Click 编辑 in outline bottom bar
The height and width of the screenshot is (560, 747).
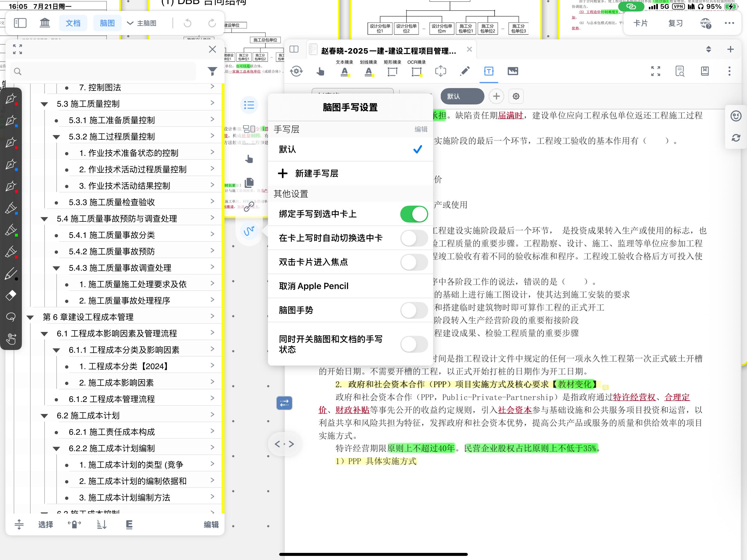click(211, 524)
